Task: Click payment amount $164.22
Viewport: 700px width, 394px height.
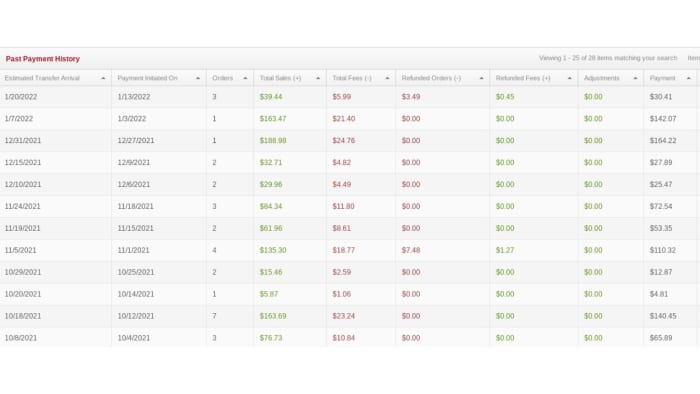Action: 662,141
